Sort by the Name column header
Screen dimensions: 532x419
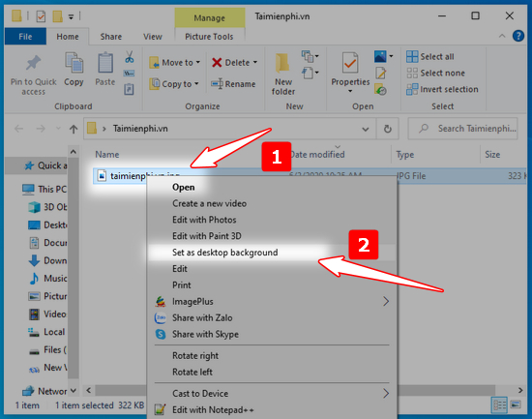click(106, 155)
